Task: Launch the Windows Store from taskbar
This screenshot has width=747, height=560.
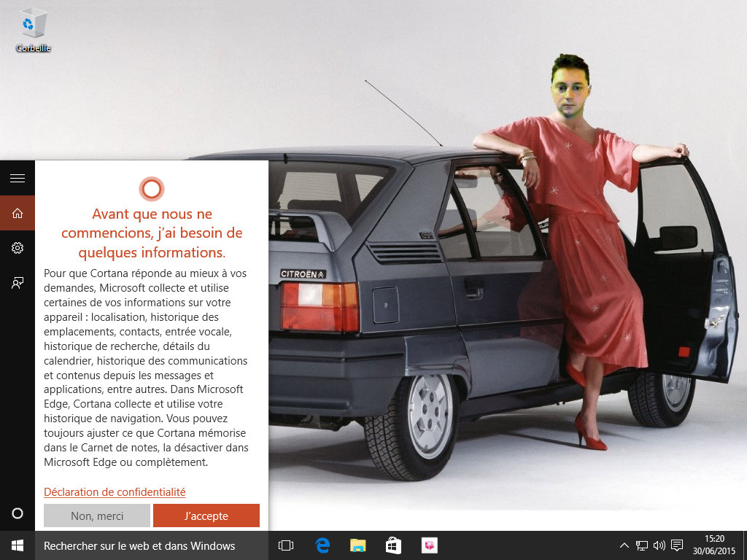Action: 393,545
